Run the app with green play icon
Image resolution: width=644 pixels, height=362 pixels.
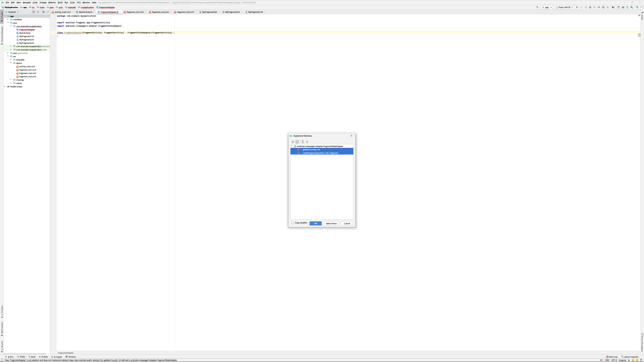click(577, 7)
